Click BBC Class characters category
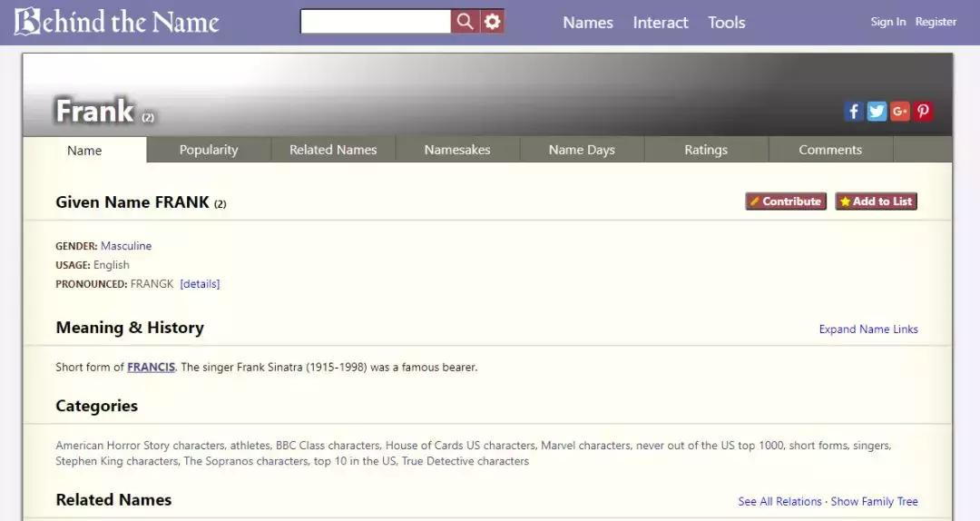 (x=328, y=446)
